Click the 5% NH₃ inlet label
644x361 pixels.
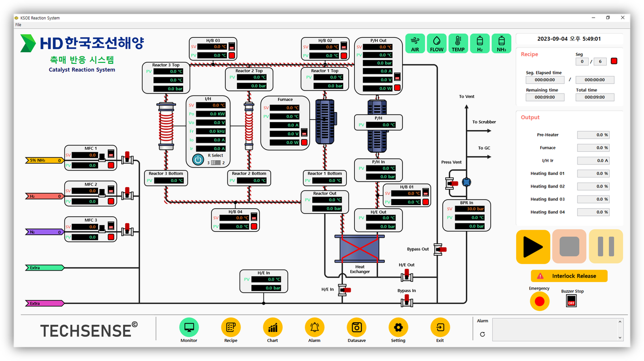pyautogui.click(x=44, y=160)
